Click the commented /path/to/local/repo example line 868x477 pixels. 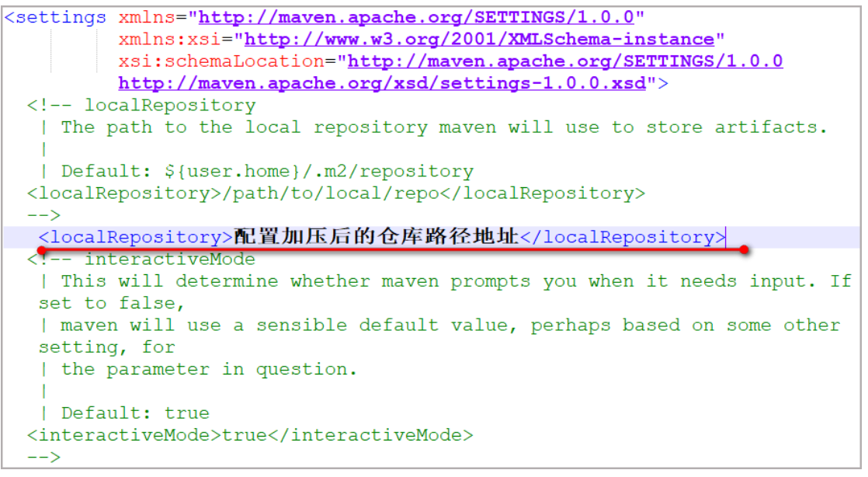pyautogui.click(x=335, y=193)
